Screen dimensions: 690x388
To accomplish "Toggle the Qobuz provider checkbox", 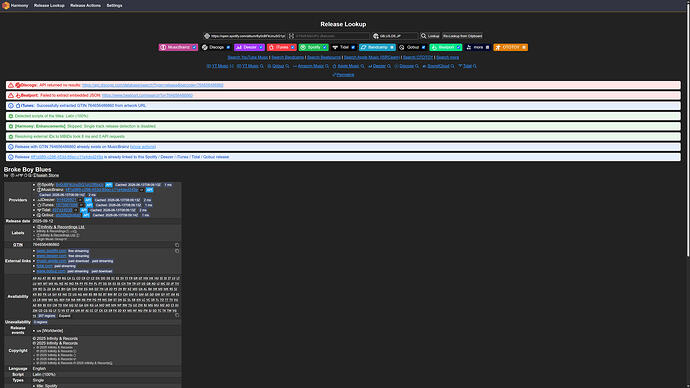I will (x=423, y=47).
